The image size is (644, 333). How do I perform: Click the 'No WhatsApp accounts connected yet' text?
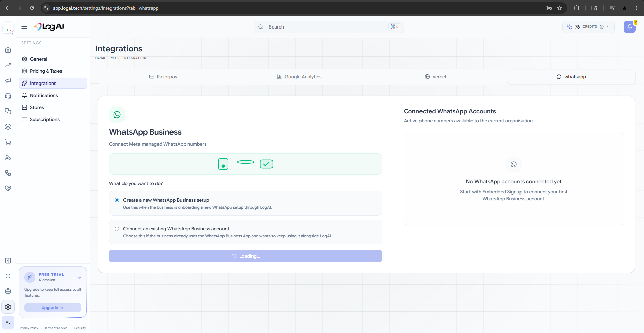514,182
